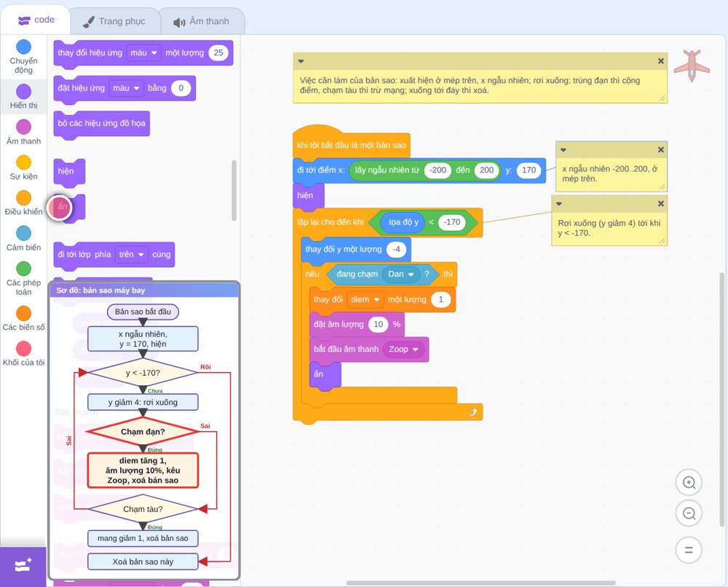Close the 'Rơi xuống' comment note

(x=661, y=203)
